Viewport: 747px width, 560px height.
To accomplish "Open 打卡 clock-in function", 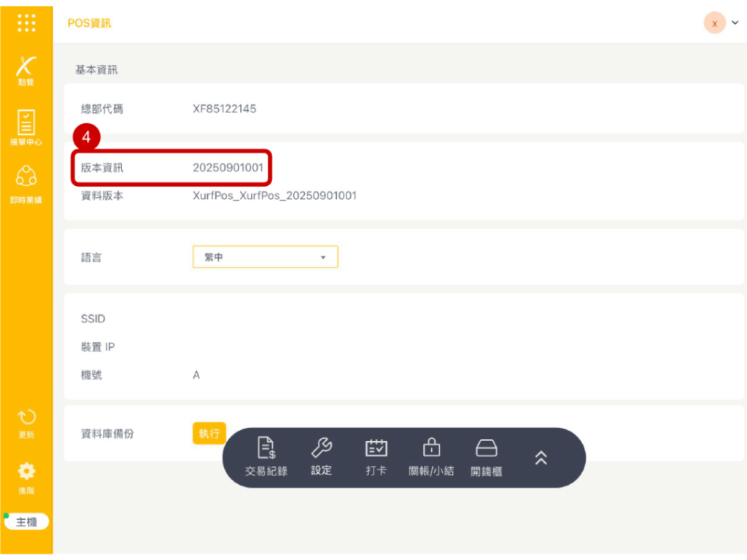I will click(x=376, y=457).
